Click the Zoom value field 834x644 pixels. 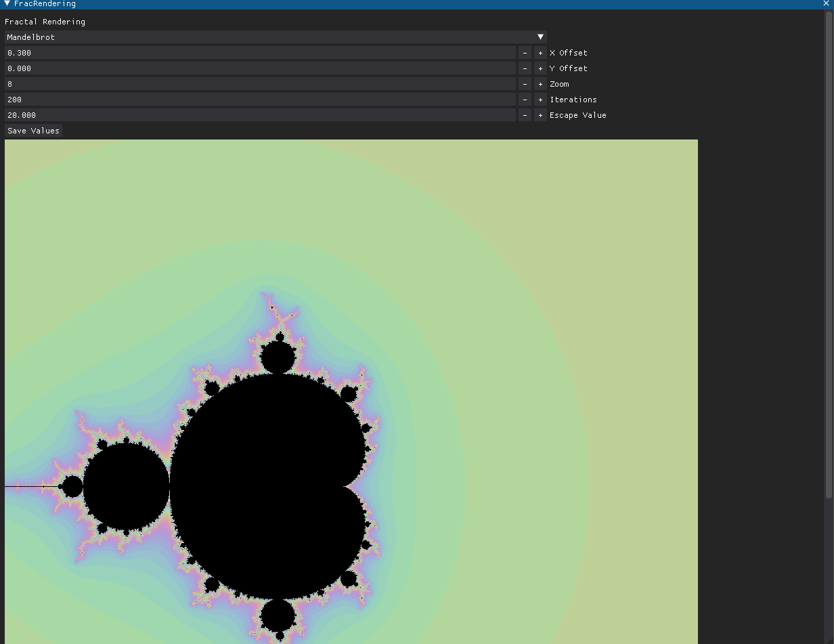260,84
